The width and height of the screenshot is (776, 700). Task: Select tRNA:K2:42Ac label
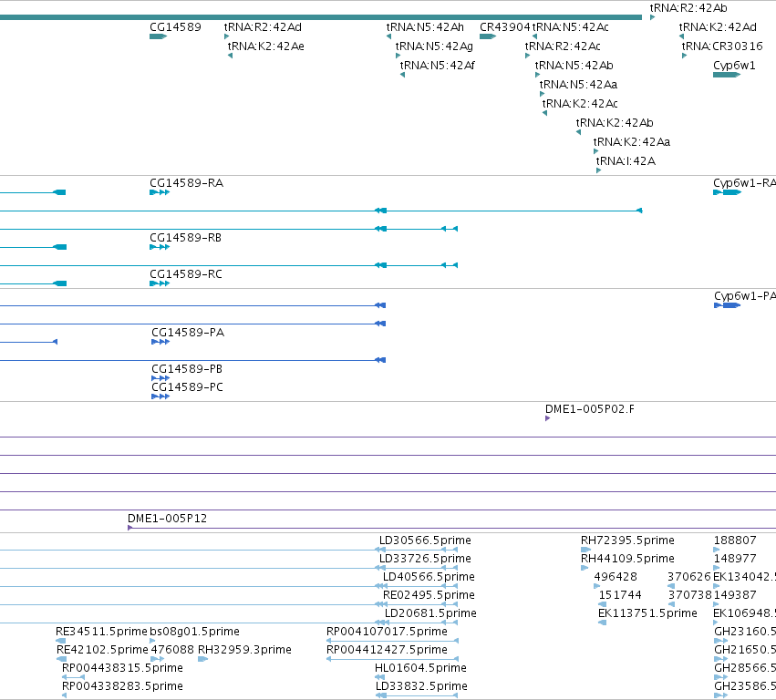[x=580, y=104]
